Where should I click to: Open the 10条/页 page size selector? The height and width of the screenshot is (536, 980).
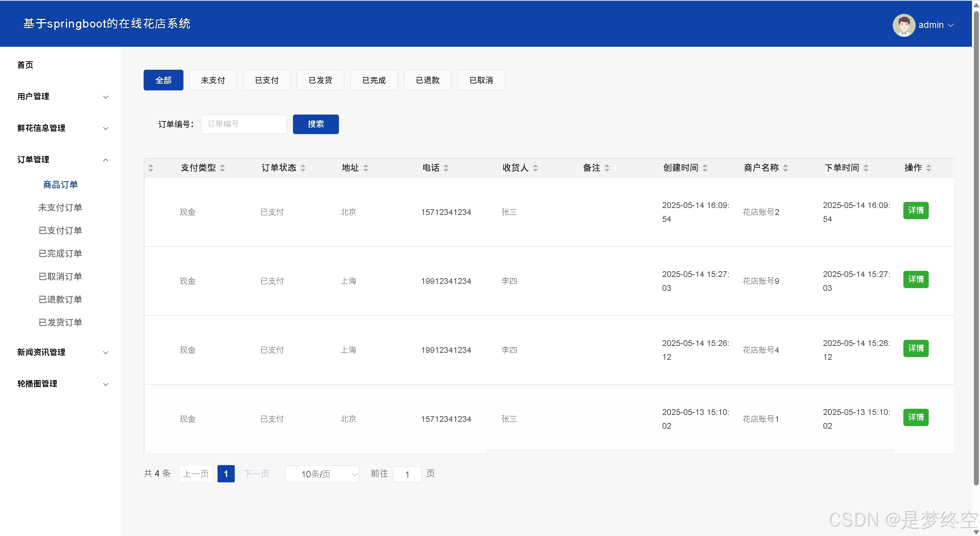click(x=322, y=474)
